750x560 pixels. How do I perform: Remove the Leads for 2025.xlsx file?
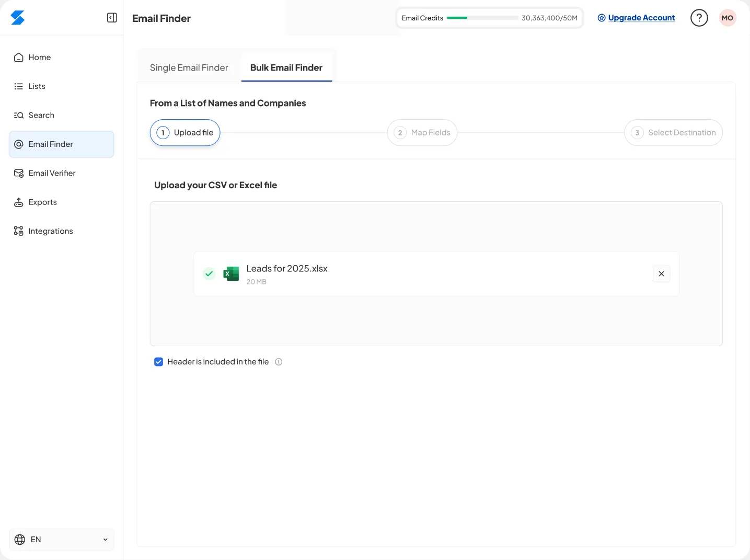click(x=661, y=273)
